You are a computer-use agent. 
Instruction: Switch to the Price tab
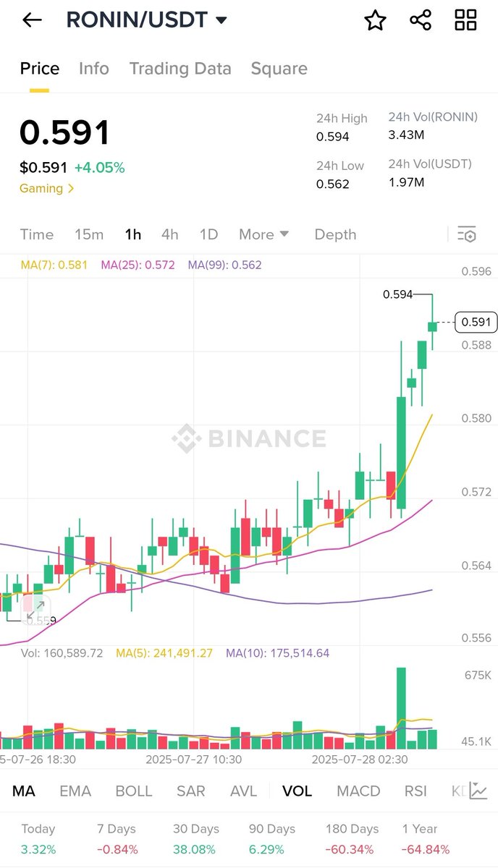pyautogui.click(x=39, y=69)
